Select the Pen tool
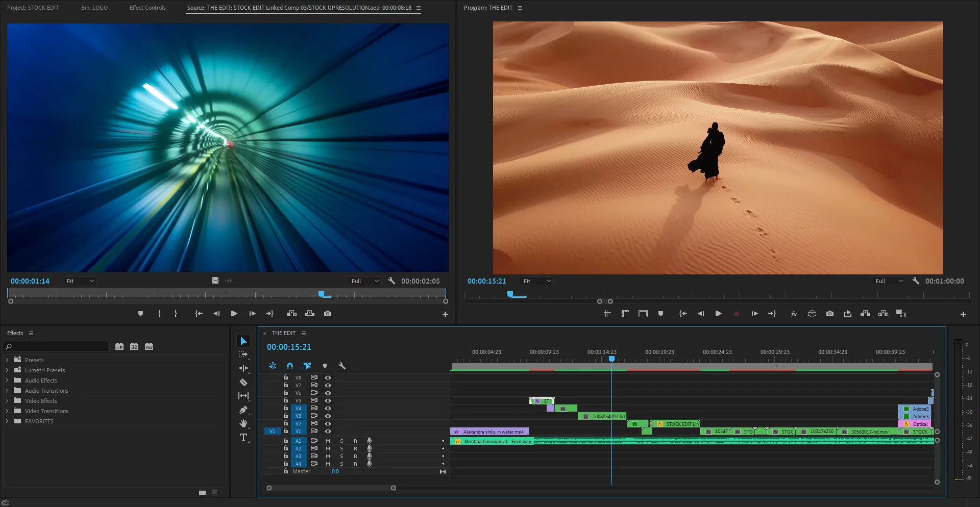The height and width of the screenshot is (507, 980). pos(243,410)
